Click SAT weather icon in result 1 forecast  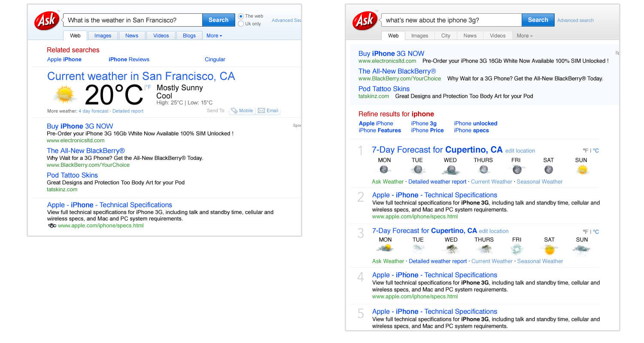549,170
